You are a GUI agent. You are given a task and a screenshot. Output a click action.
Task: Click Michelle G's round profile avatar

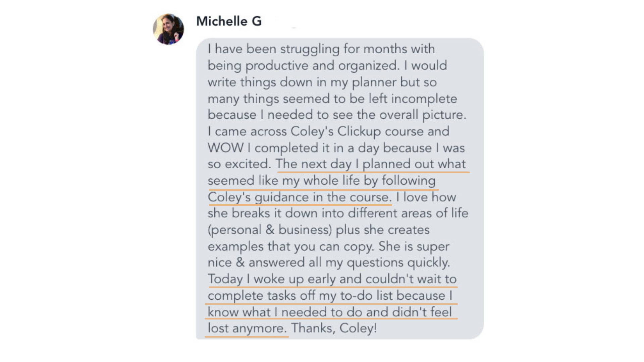click(168, 29)
